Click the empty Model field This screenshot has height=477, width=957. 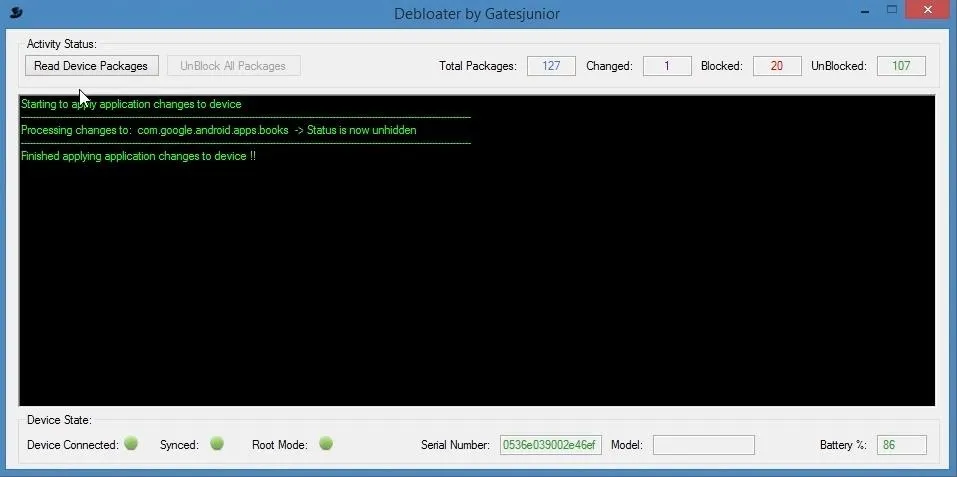(704, 445)
